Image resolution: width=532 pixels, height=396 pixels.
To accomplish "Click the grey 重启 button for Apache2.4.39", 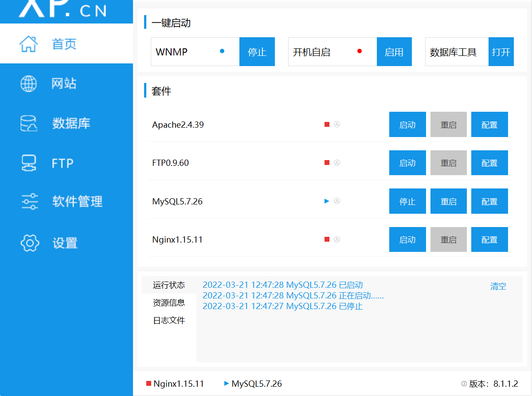I will pos(449,125).
